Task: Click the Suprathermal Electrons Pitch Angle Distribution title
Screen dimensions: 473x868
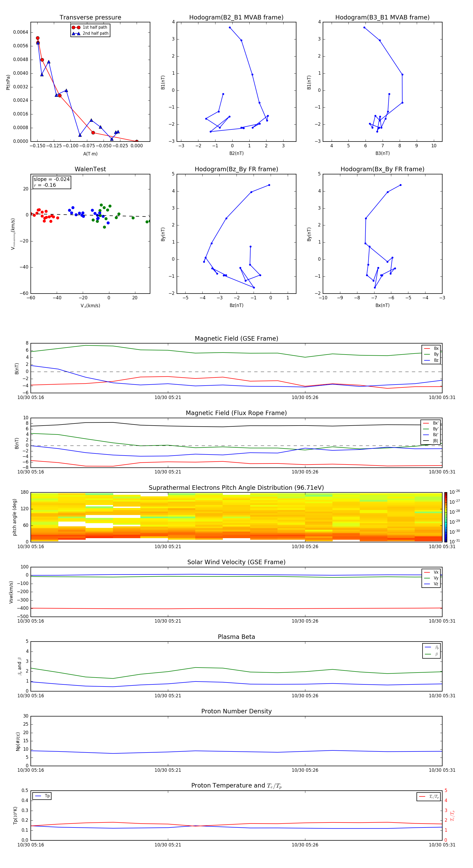Action: click(x=236, y=488)
